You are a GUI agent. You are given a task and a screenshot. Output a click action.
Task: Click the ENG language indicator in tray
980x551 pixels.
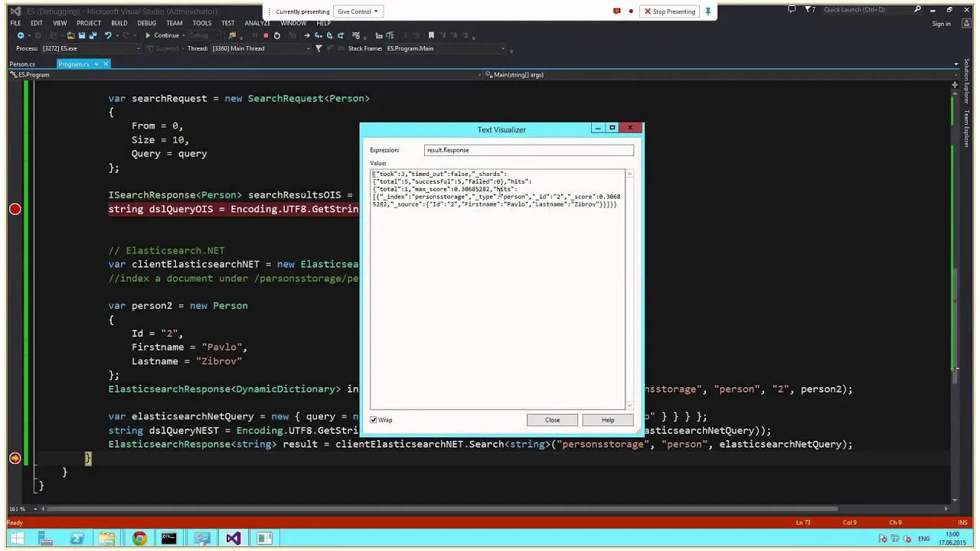click(923, 539)
